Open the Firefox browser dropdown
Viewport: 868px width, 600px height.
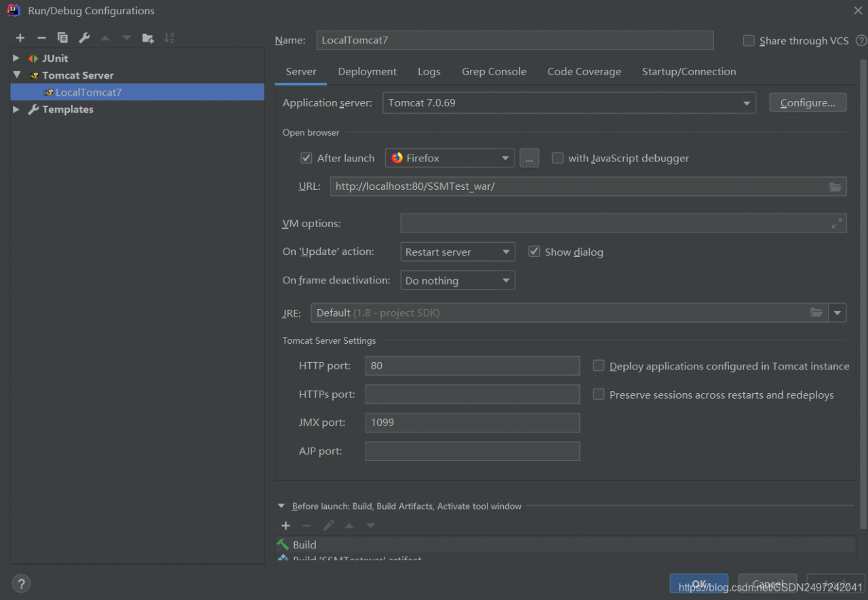pos(450,158)
